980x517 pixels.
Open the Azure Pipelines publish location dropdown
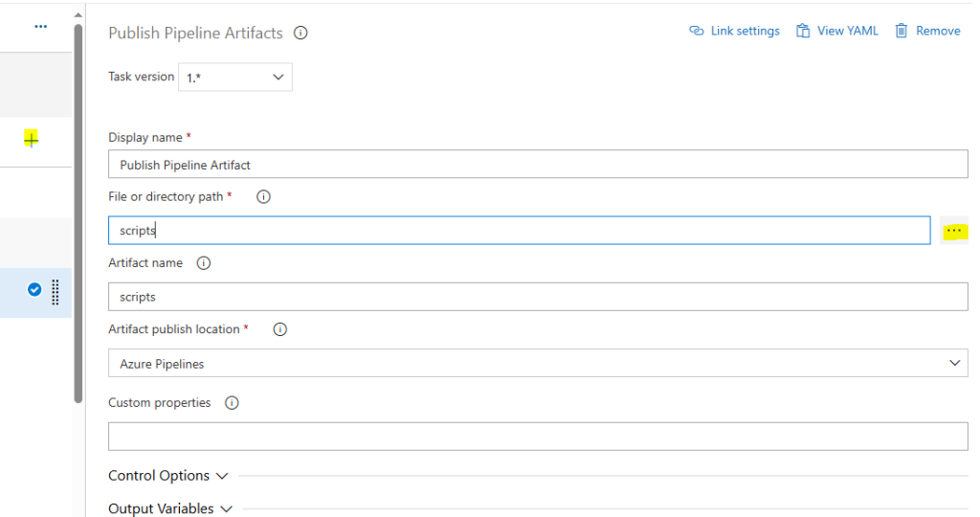[538, 363]
